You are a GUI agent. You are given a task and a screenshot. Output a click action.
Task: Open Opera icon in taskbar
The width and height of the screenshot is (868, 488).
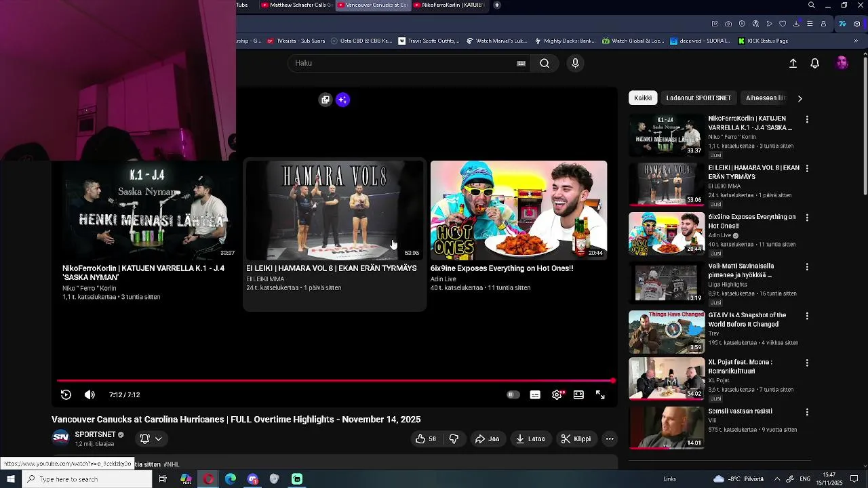pyautogui.click(x=208, y=479)
